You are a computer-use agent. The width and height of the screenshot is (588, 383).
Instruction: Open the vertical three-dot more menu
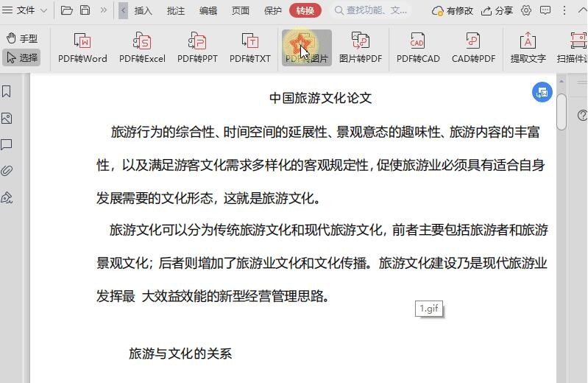(x=564, y=10)
